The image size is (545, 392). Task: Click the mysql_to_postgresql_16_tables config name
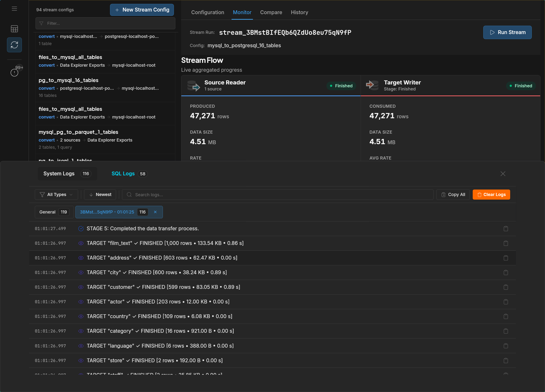(x=244, y=45)
